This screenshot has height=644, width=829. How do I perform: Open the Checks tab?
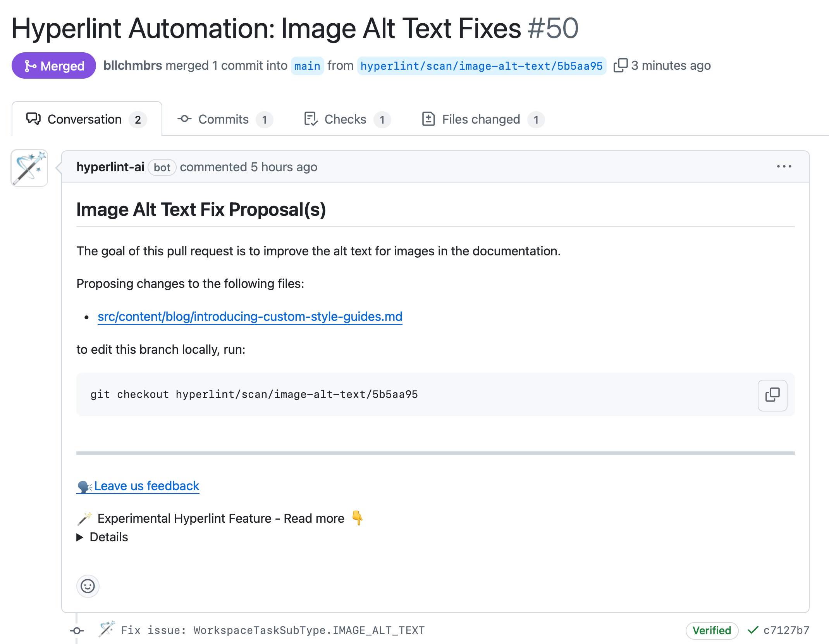click(x=346, y=119)
